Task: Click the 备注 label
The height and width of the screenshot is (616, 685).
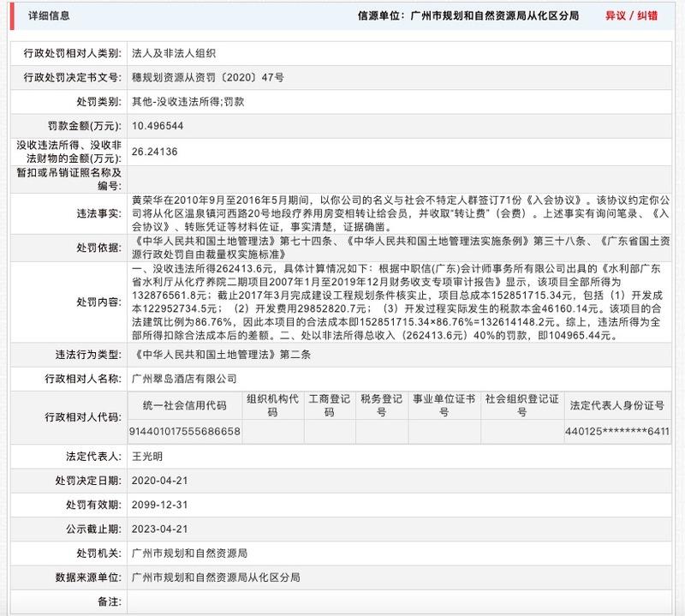Action: tap(110, 601)
